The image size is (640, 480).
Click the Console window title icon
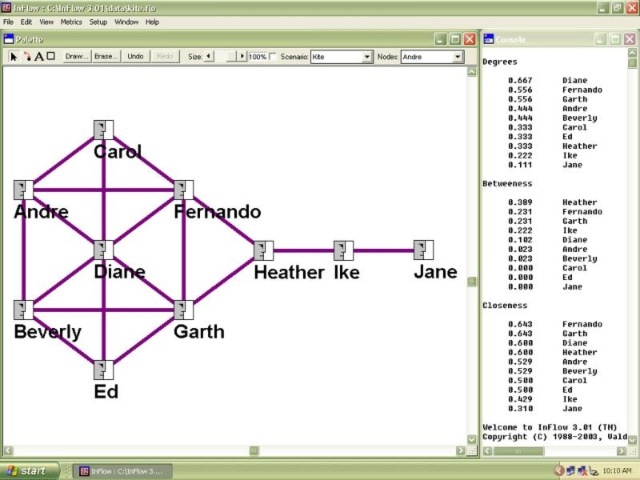[489, 39]
